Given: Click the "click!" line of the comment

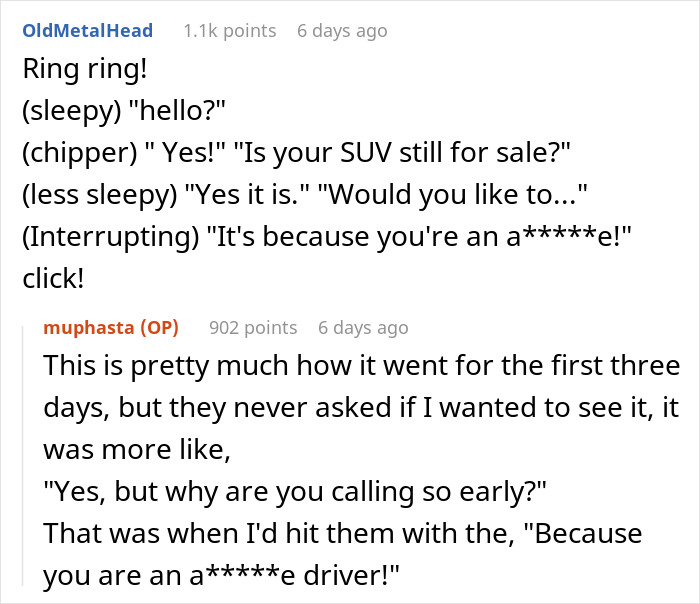Looking at the screenshot, I should pos(53,279).
